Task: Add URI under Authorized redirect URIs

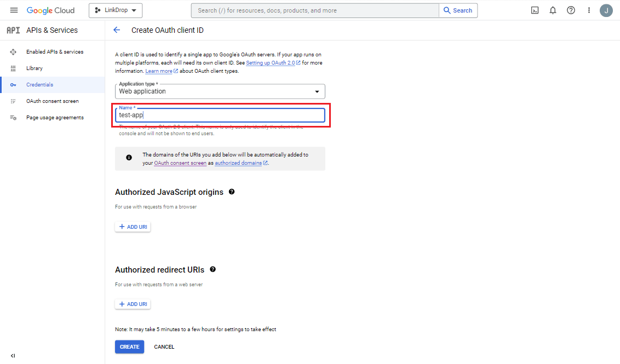Action: 133,304
